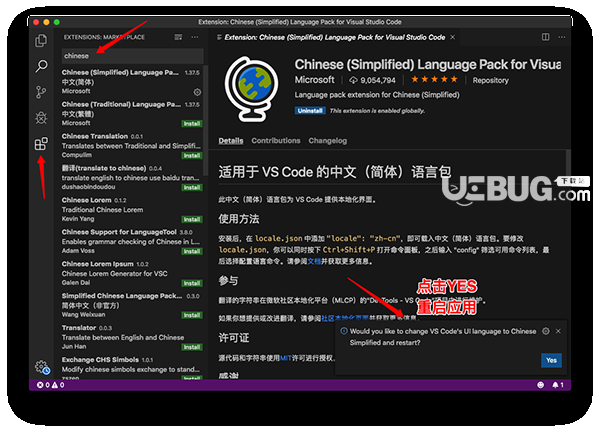The width and height of the screenshot is (600, 432).
Task: Install the Chinese Lorem extension
Action: [192, 220]
